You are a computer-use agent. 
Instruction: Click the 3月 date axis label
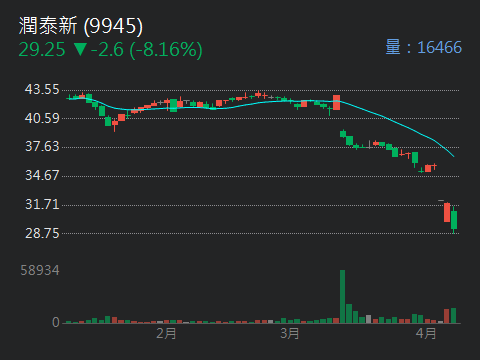pyautogui.click(x=289, y=333)
